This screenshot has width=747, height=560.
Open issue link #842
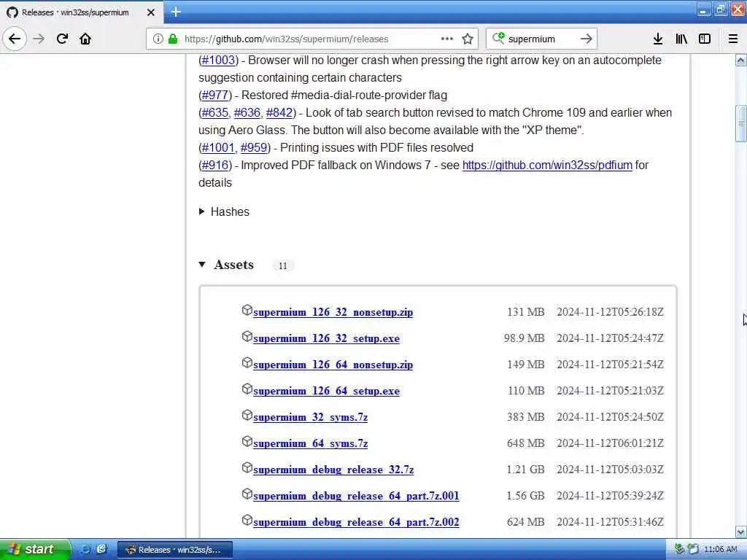tap(279, 112)
